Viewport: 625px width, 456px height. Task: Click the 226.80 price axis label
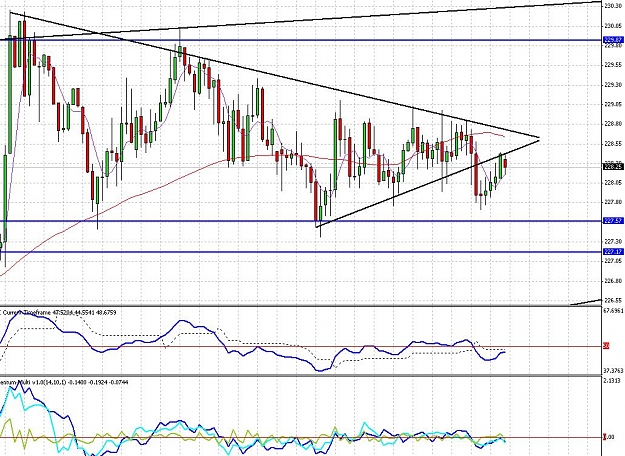pos(613,281)
